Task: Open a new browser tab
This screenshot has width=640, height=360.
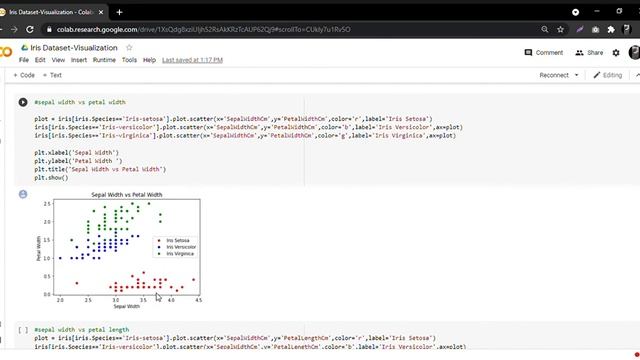Action: tap(119, 12)
